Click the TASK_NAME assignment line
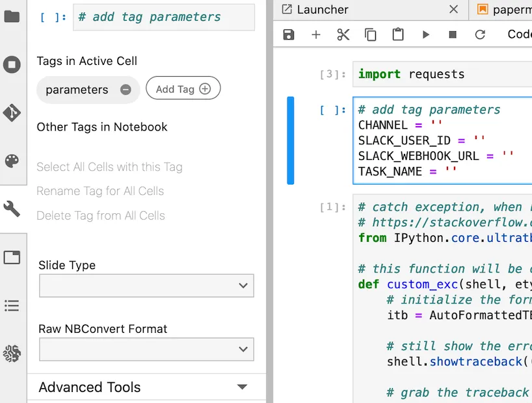Image resolution: width=532 pixels, height=403 pixels. tap(408, 172)
